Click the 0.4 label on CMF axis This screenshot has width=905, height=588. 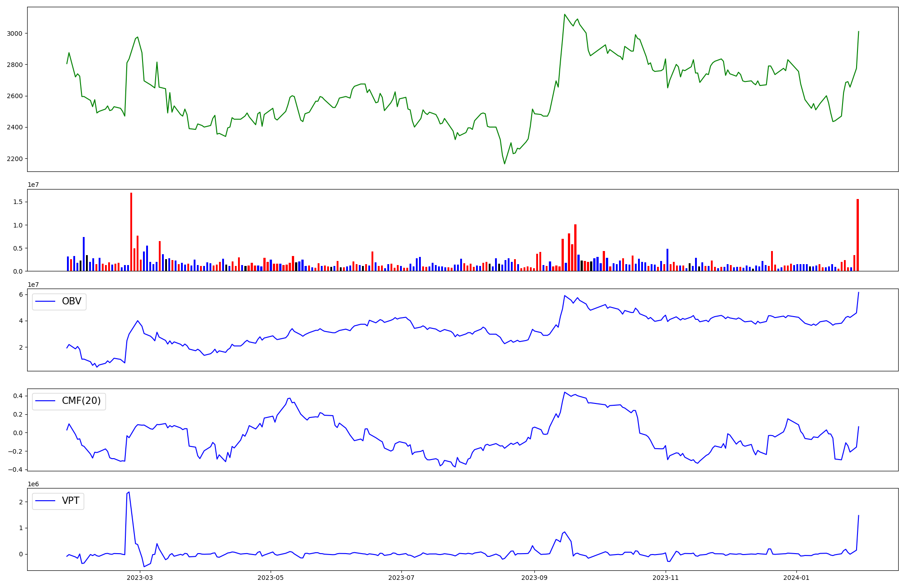click(18, 396)
